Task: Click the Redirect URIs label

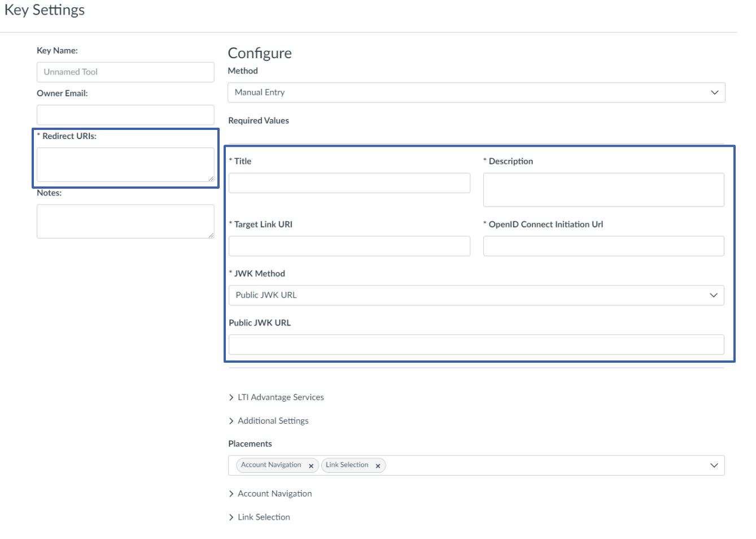Action: coord(67,136)
